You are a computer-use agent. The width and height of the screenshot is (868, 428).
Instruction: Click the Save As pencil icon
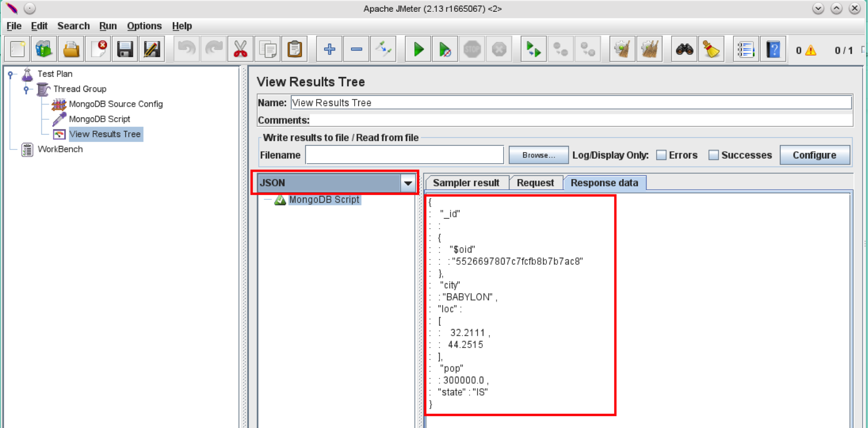(152, 49)
